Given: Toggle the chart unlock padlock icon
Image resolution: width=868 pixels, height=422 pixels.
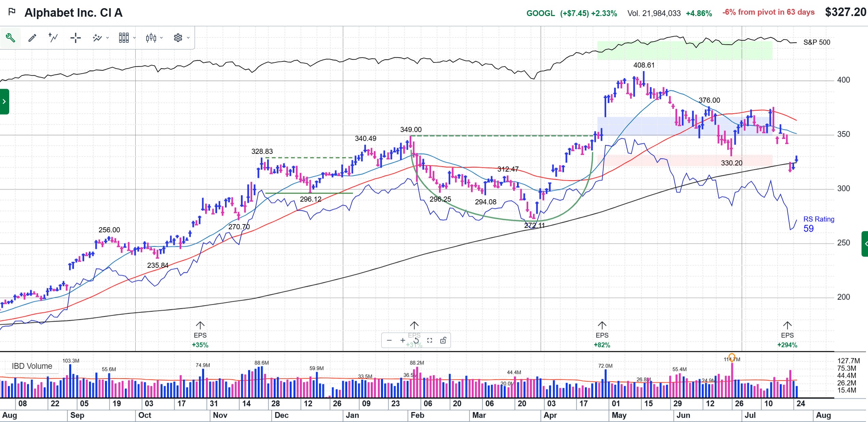Looking at the screenshot, I should 443,340.
